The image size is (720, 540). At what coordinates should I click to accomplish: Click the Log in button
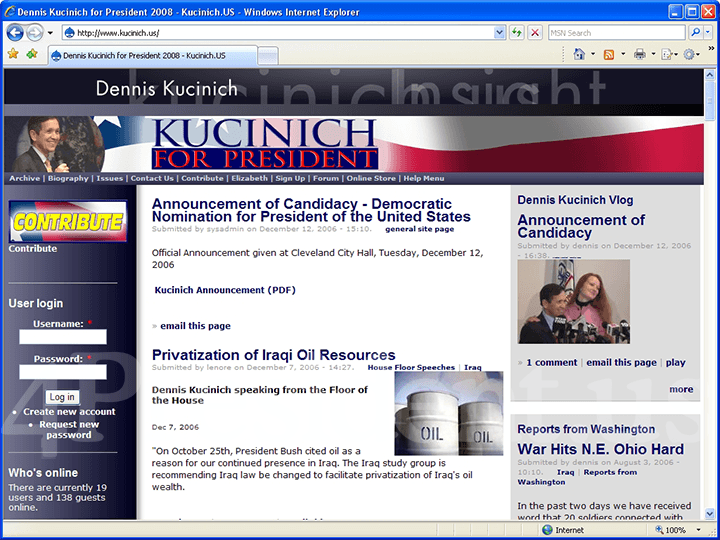click(x=62, y=397)
